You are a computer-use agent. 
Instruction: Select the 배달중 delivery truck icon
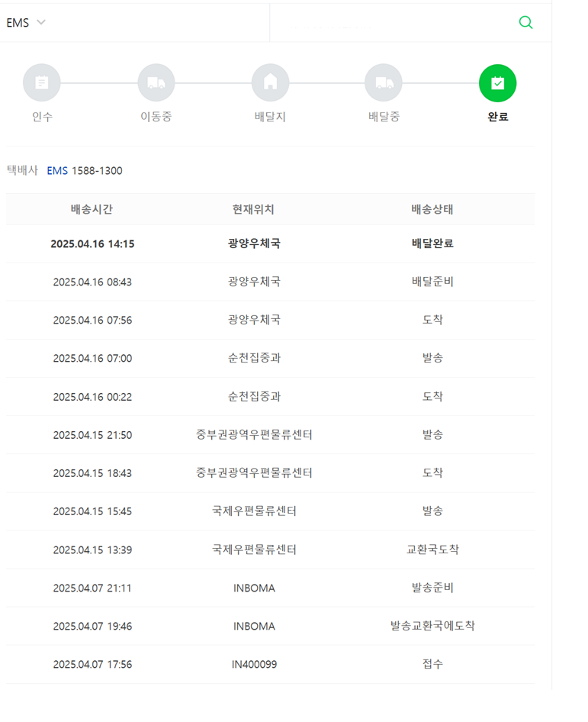coord(384,83)
